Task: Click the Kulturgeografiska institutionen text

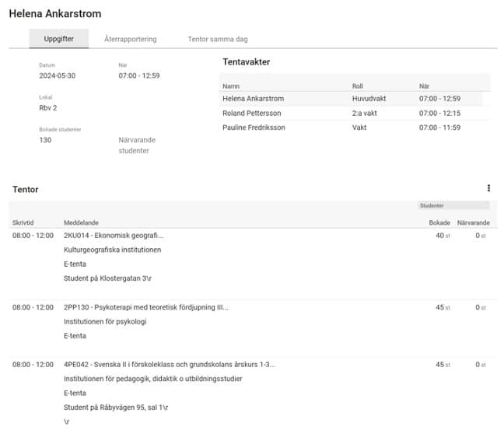Action: point(112,250)
